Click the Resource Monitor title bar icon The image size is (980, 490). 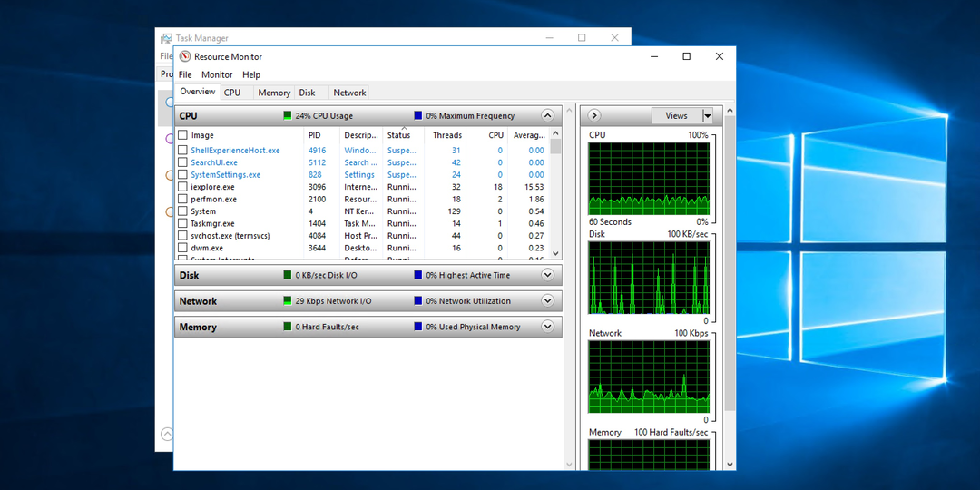(184, 56)
